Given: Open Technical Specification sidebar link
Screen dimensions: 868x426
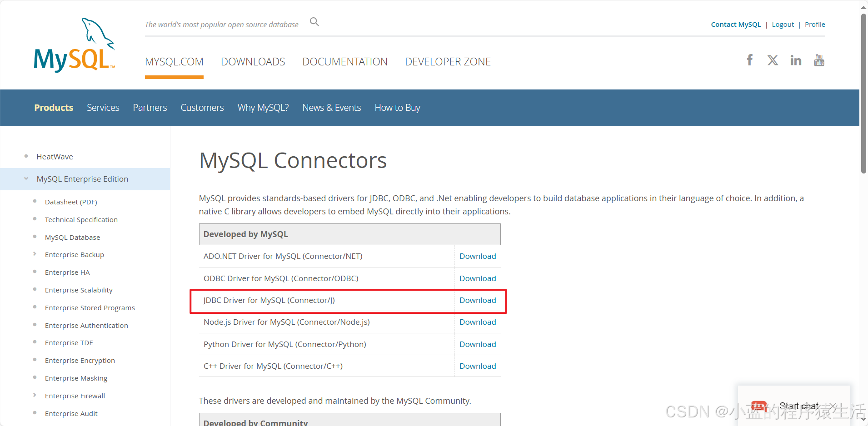Looking at the screenshot, I should [81, 220].
